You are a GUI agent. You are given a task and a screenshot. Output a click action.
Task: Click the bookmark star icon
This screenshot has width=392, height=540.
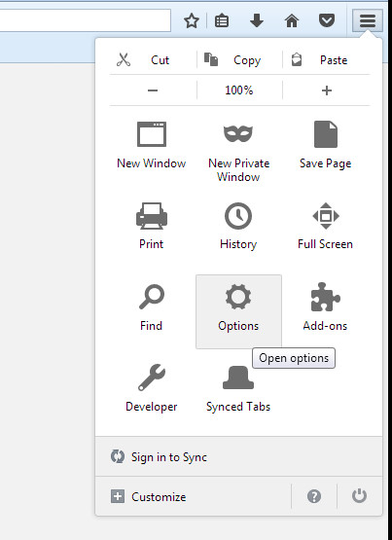(x=192, y=21)
